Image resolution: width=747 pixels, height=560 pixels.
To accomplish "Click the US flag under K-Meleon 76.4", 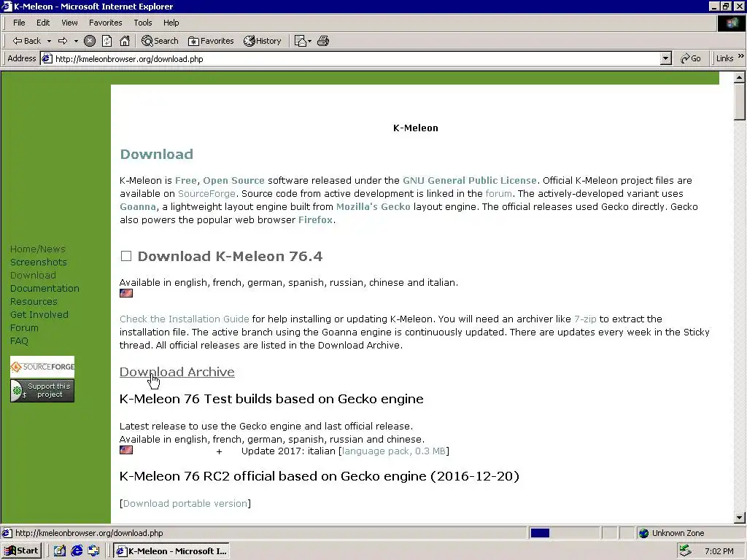I will tap(126, 293).
